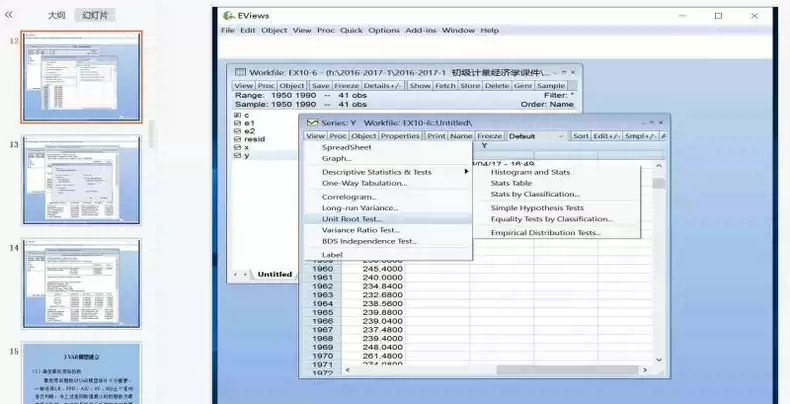The height and width of the screenshot is (404, 790).
Task: Click Smpl+/- button in Series toolbar
Action: pyautogui.click(x=640, y=136)
